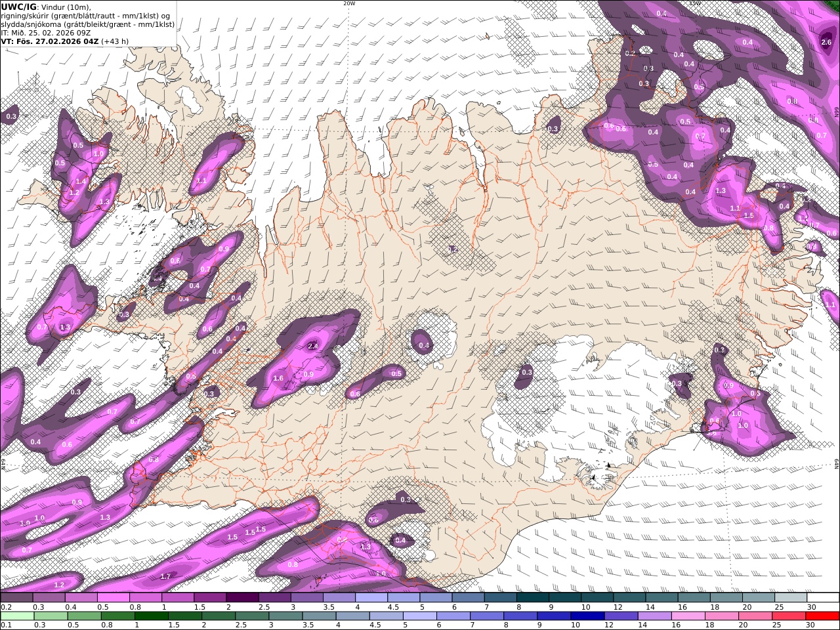
Task: Click the pale grey snow swatch labeled 25
Action: coord(790,598)
